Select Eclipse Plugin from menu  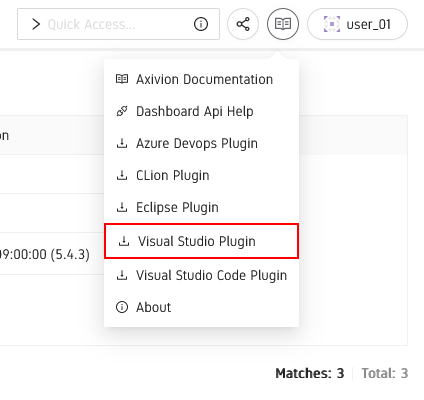(x=201, y=207)
